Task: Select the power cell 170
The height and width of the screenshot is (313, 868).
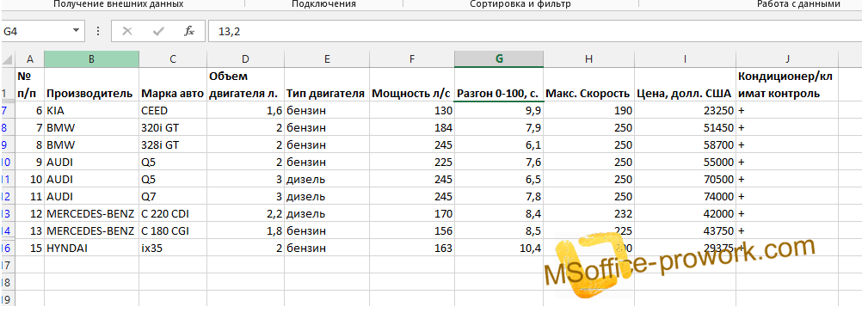Action: click(x=411, y=213)
